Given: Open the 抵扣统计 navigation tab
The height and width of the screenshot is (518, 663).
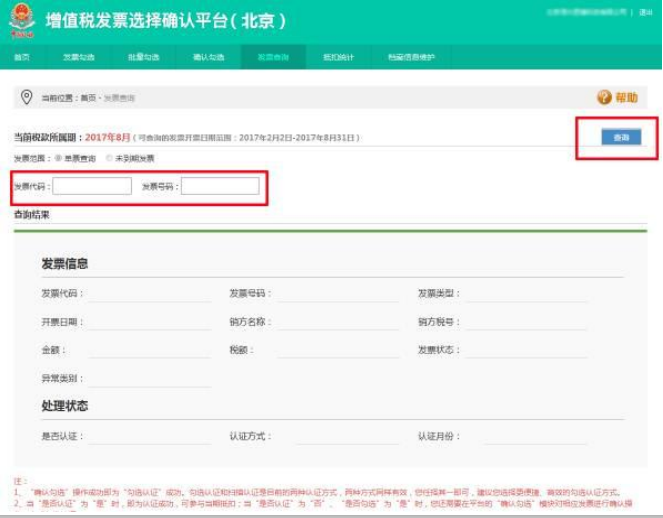Looking at the screenshot, I should click(338, 57).
